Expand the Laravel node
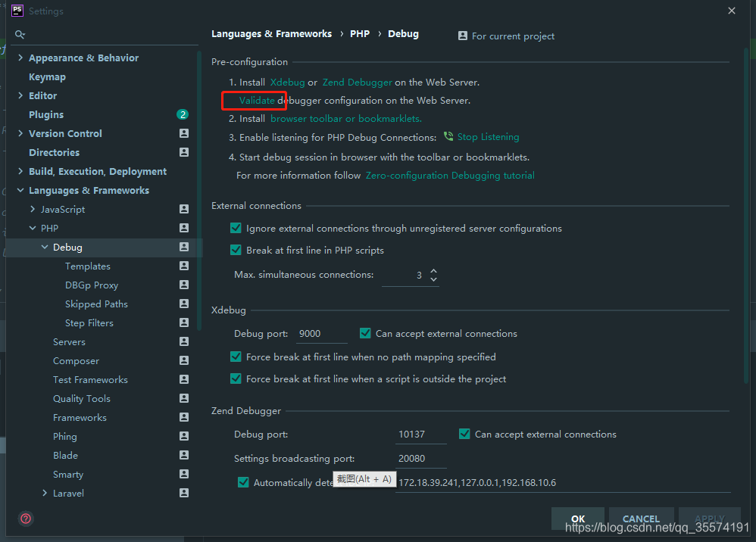The width and height of the screenshot is (756, 542). 45,493
